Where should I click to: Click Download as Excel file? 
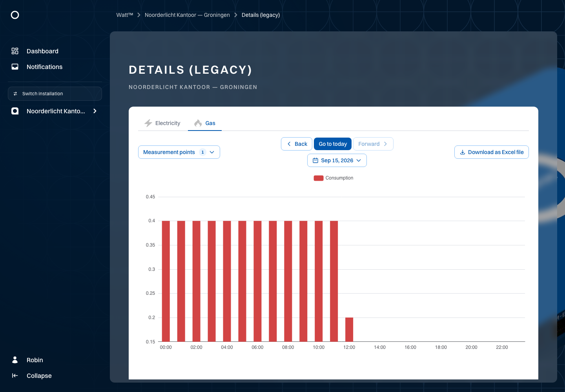tap(492, 152)
